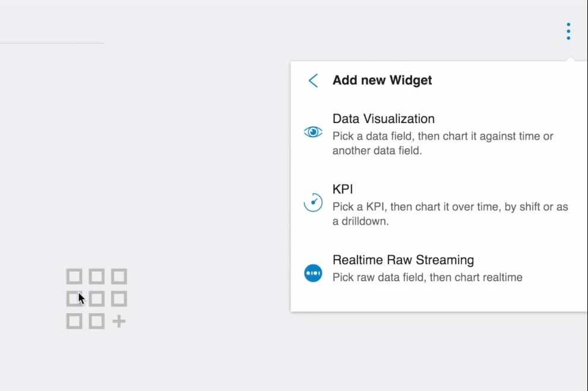588x391 pixels.
Task: Click the plus icon in the grid
Action: [119, 321]
